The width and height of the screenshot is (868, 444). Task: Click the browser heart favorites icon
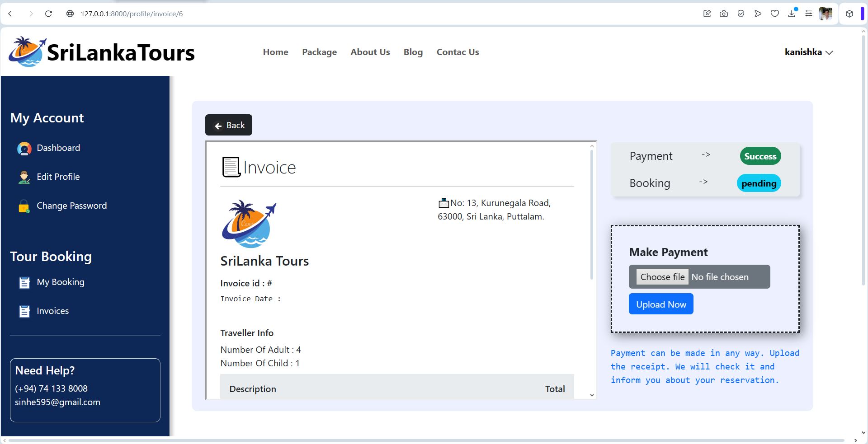pyautogui.click(x=775, y=14)
